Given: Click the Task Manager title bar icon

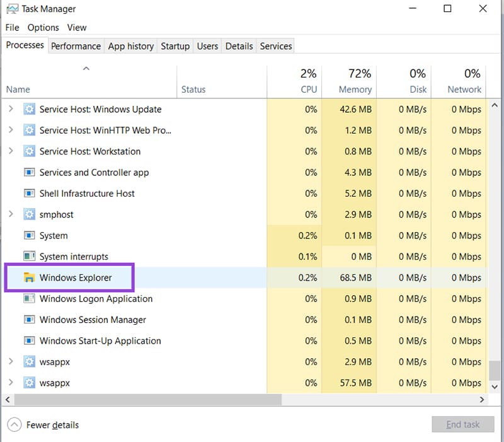Looking at the screenshot, I should tap(12, 9).
